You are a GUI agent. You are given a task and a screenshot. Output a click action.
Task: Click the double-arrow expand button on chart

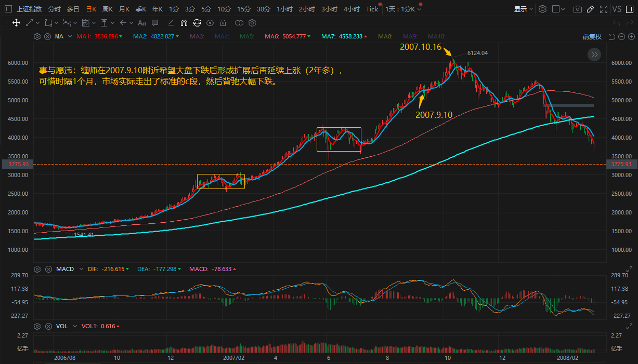pyautogui.click(x=594, y=55)
